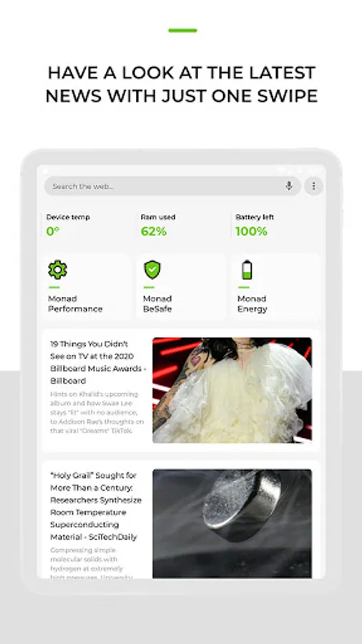Viewport: 362px width, 644px height.
Task: Open the Holy Grail superconducting article headline
Action: point(96,506)
